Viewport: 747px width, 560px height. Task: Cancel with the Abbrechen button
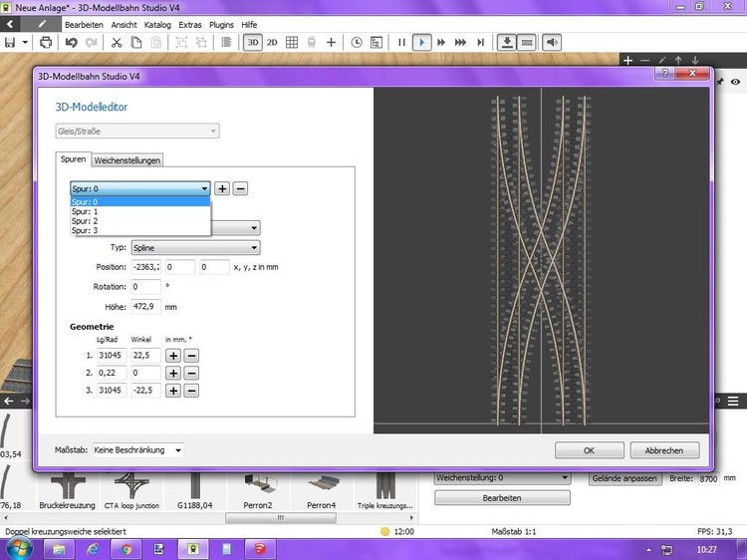pyautogui.click(x=664, y=450)
